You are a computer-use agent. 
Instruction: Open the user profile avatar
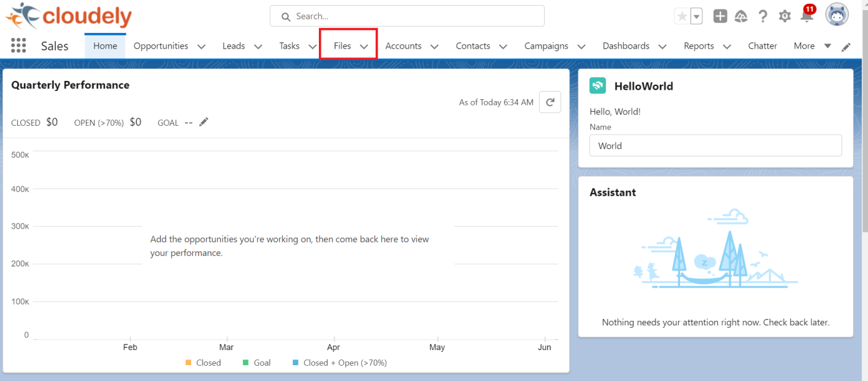click(836, 15)
